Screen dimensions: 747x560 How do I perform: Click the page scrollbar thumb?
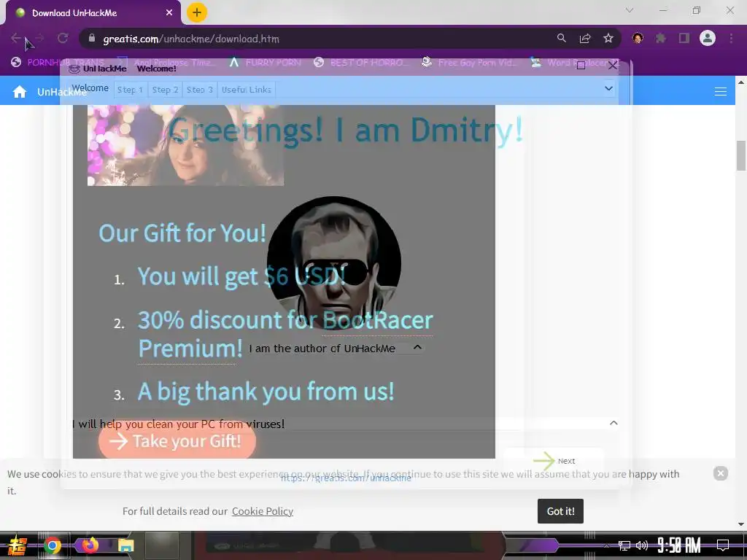pos(741,155)
